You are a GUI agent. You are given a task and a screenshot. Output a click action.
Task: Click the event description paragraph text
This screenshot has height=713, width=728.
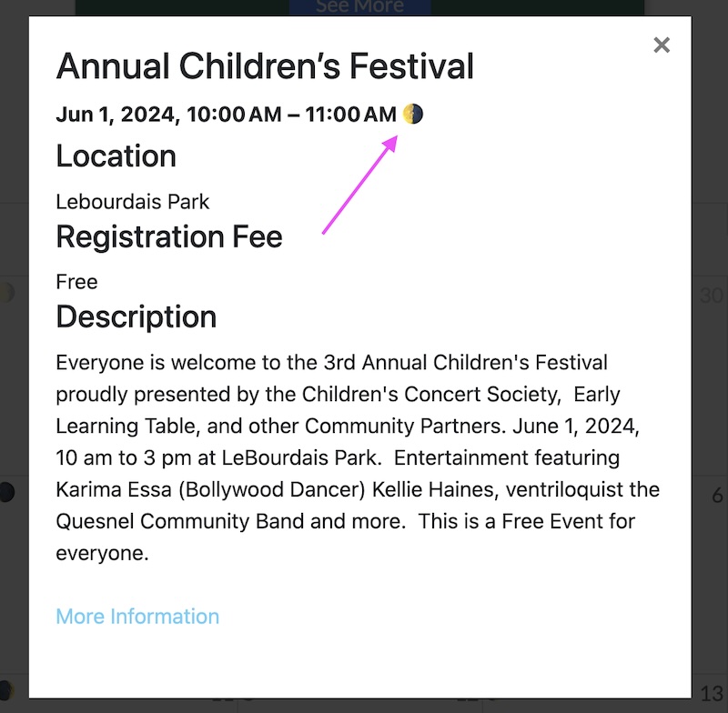[358, 457]
